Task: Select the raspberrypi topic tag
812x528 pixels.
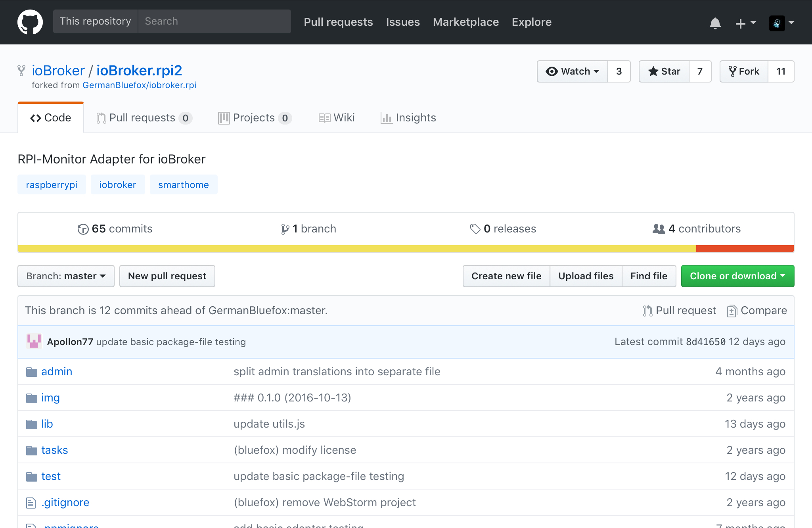Action: [x=52, y=185]
